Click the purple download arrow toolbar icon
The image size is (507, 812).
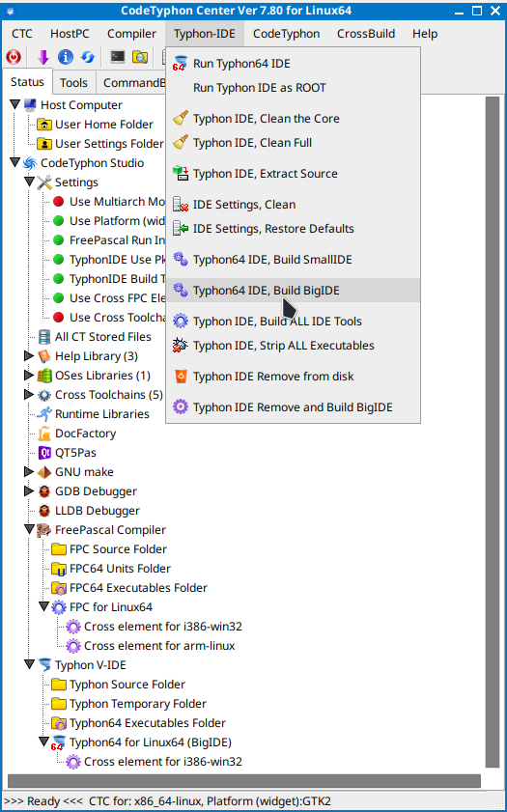pyautogui.click(x=43, y=57)
